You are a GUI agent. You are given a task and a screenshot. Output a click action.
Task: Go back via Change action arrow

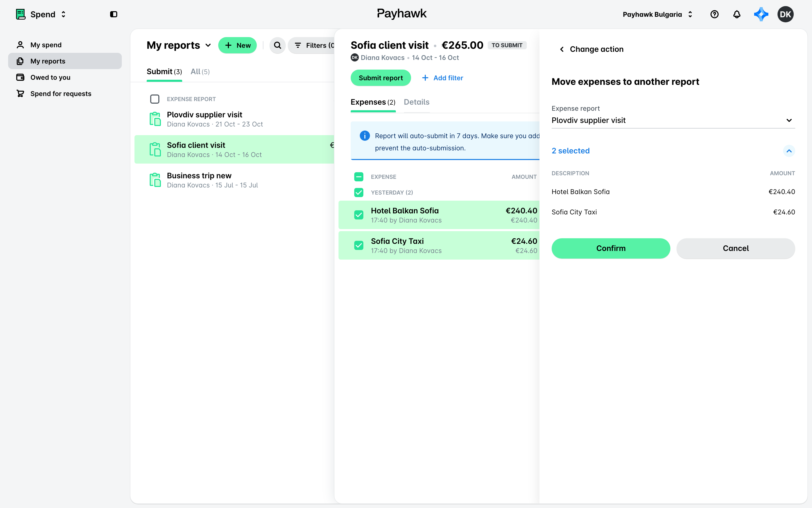[562, 49]
